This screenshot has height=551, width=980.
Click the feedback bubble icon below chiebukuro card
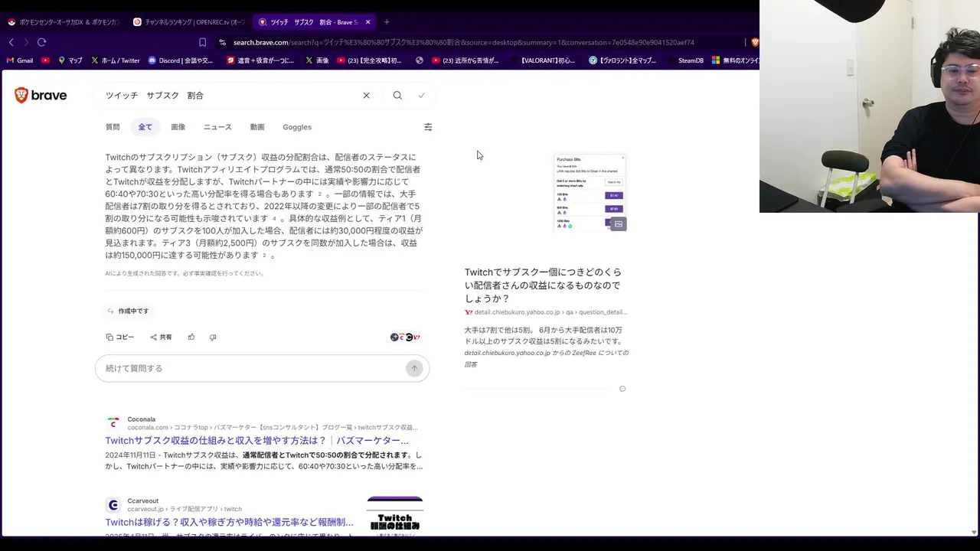(x=622, y=389)
